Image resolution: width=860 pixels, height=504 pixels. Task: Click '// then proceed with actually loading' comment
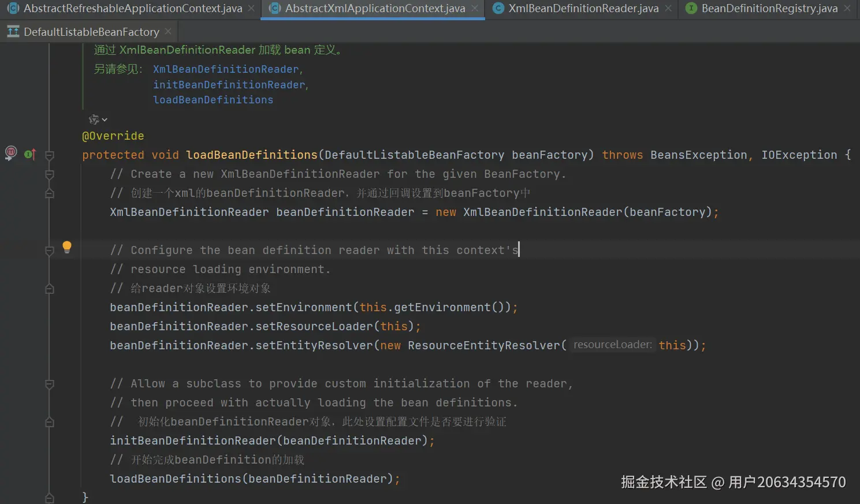[314, 402]
